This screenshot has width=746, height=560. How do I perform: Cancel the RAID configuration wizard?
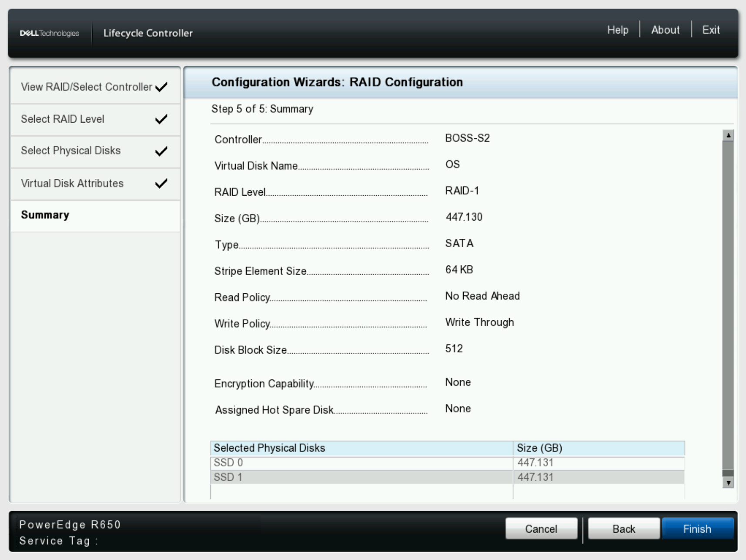(x=542, y=529)
